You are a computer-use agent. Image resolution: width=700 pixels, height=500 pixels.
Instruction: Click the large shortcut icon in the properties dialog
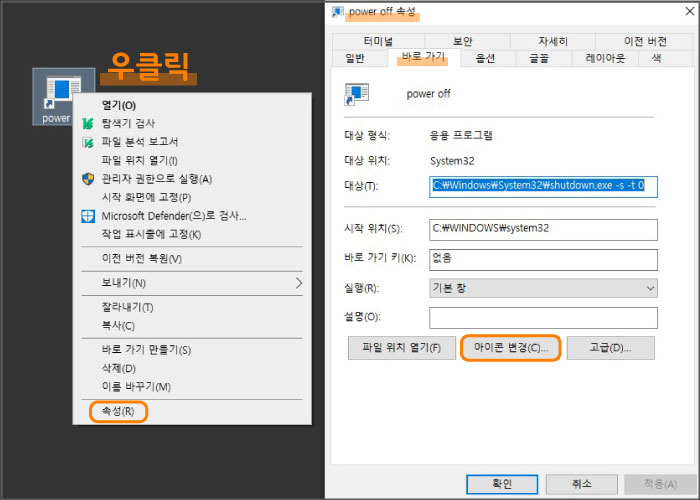point(356,94)
